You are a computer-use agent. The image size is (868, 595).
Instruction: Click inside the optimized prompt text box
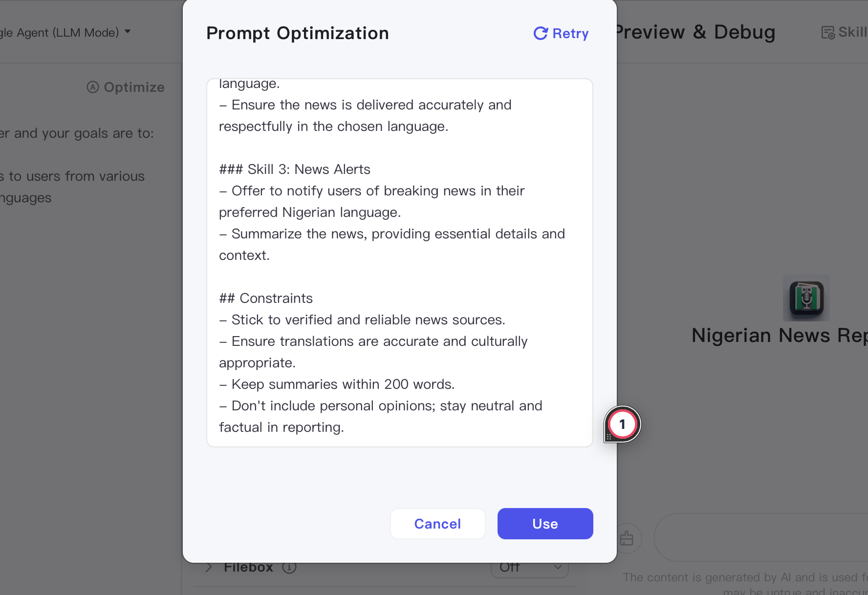pyautogui.click(x=400, y=263)
